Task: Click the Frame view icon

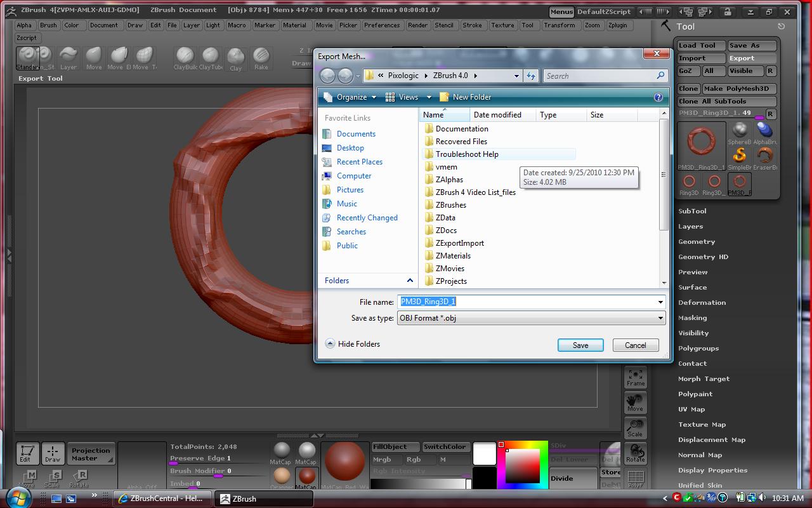Action: (x=635, y=377)
